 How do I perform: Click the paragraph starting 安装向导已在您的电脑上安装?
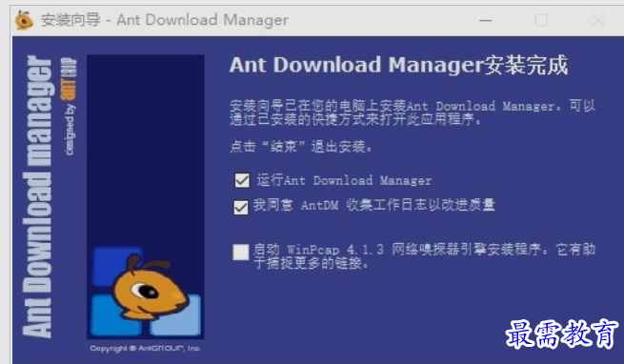[x=413, y=112]
